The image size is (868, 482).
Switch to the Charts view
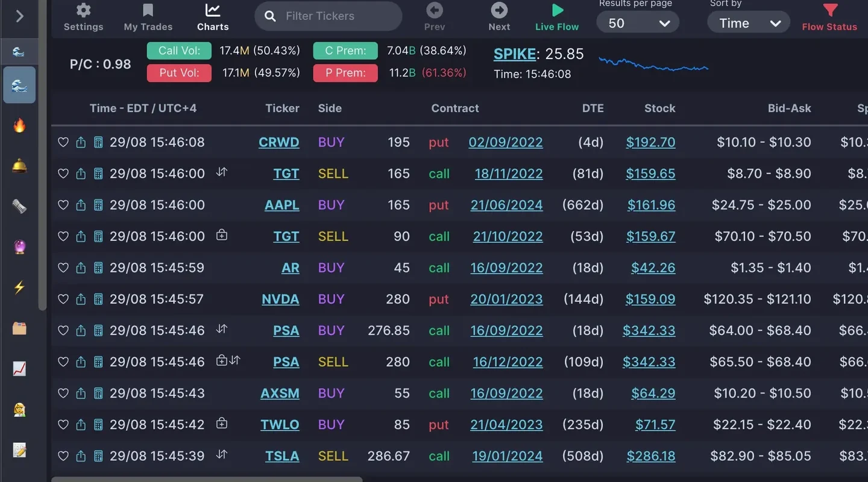pos(213,17)
